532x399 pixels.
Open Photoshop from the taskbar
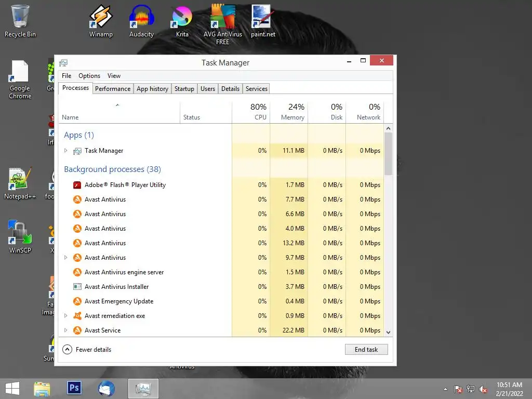point(74,388)
